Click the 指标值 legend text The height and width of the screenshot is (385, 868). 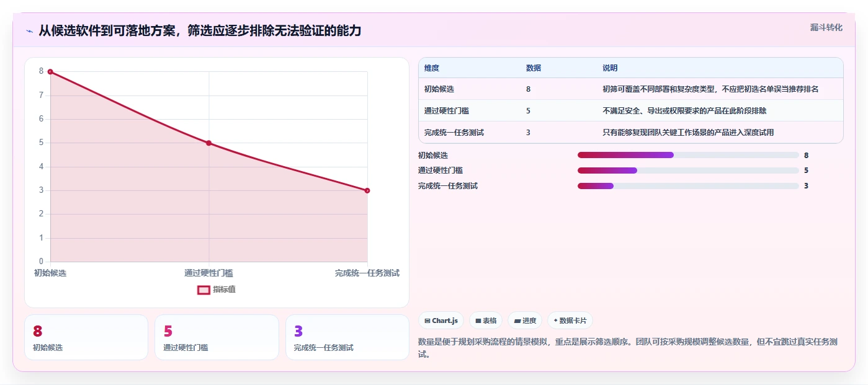pyautogui.click(x=225, y=290)
